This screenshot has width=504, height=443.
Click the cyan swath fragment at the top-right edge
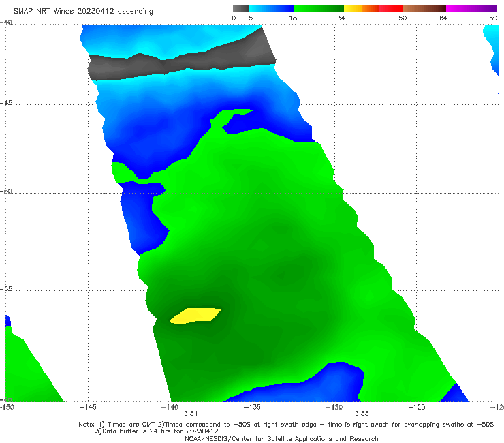[x=493, y=48]
